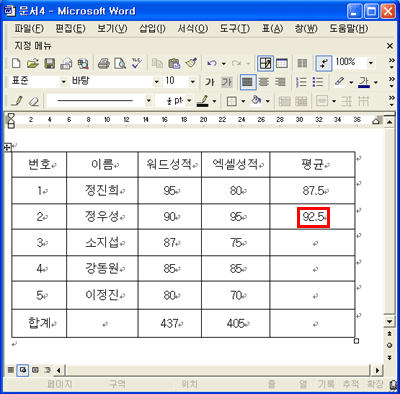
Task: Click Distribute Rows Evenly icon
Action: 347,101
